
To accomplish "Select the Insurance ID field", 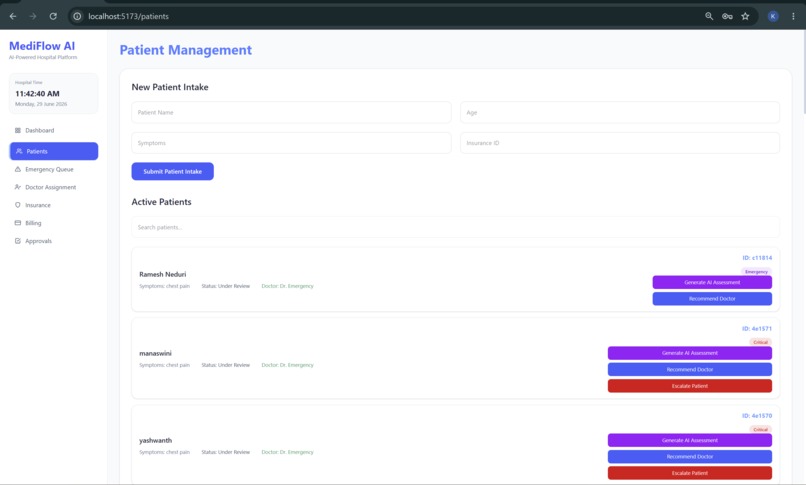I will coord(620,143).
